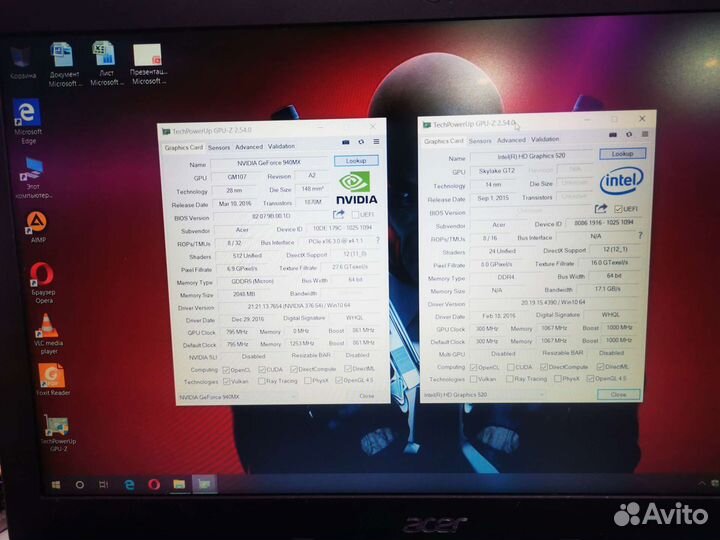720x540 pixels.
Task: Click Close button at bottom of NVIDIA window
Action: point(366,396)
